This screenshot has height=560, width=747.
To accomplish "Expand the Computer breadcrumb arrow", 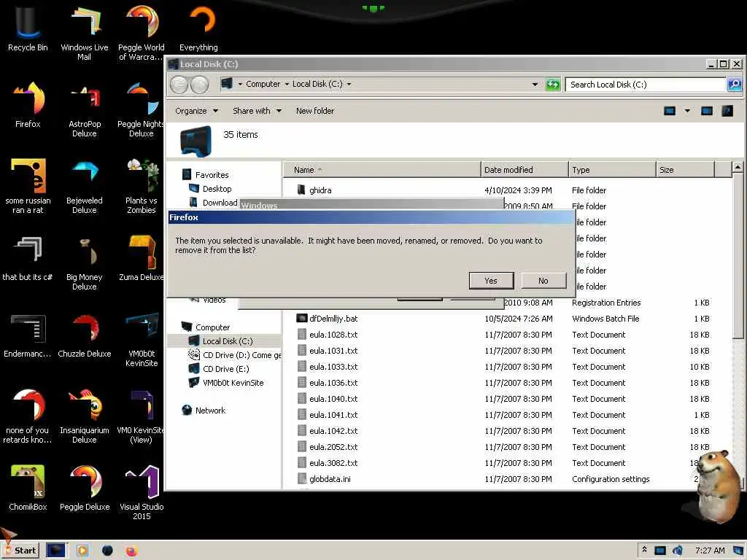I will pos(287,85).
